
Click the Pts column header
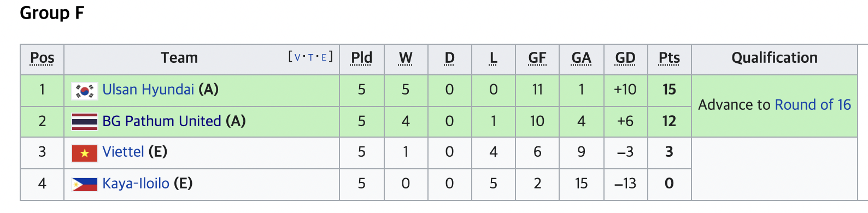pos(669,58)
